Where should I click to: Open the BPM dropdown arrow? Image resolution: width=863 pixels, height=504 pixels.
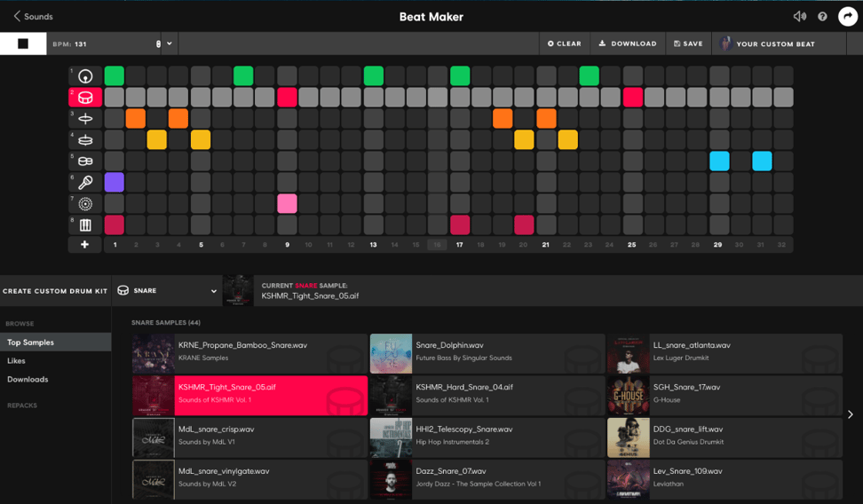(170, 43)
